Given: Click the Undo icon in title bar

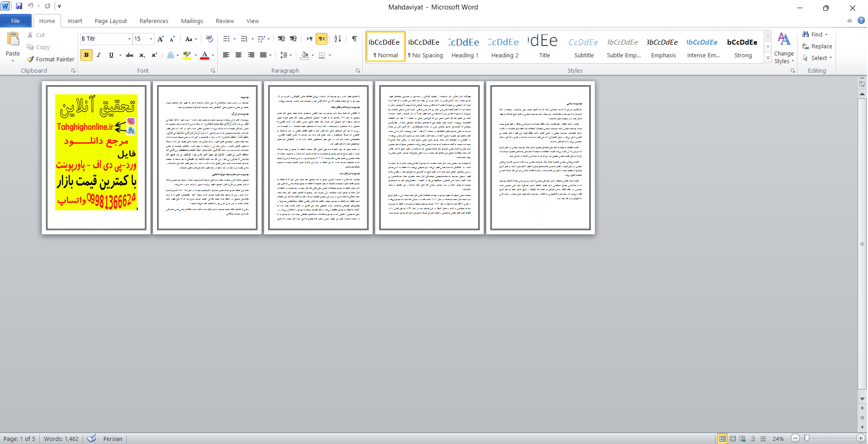Looking at the screenshot, I should coord(31,6).
